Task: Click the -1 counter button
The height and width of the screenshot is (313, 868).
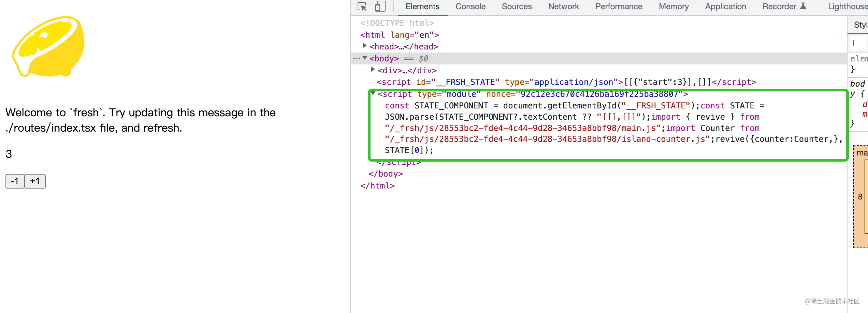Action: (x=15, y=181)
